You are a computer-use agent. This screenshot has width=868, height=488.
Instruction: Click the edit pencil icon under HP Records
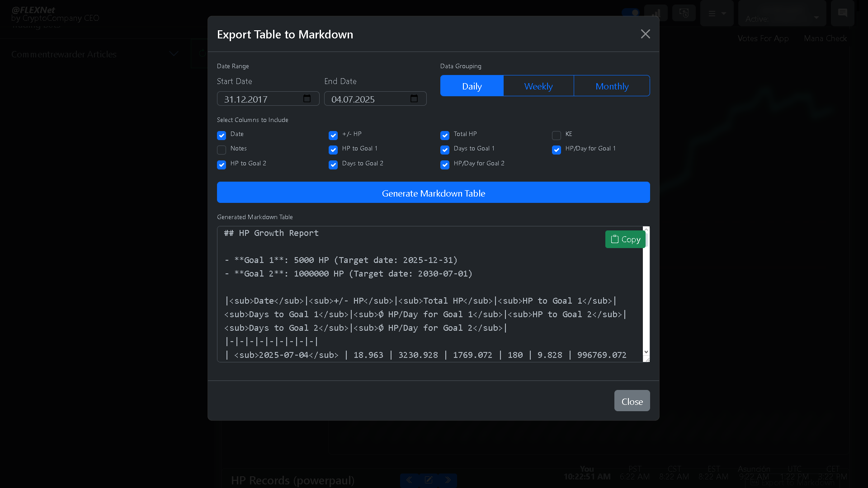pyautogui.click(x=429, y=480)
